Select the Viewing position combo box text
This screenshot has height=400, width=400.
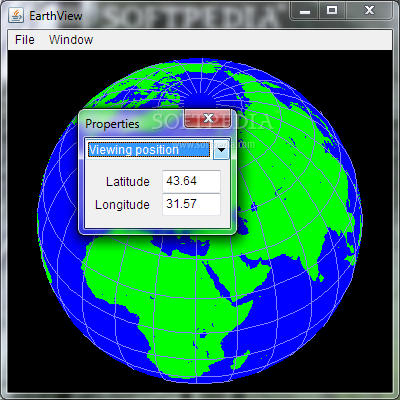[x=149, y=150]
